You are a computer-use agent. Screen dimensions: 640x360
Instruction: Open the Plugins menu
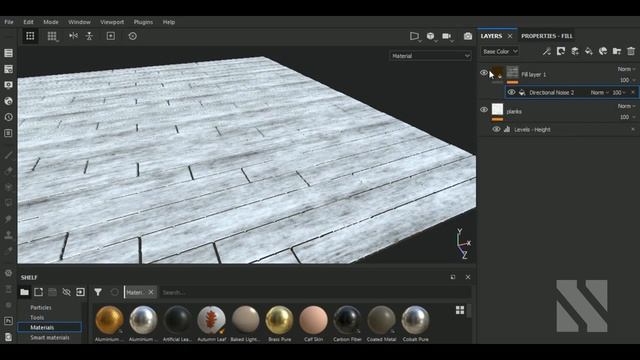[143, 22]
